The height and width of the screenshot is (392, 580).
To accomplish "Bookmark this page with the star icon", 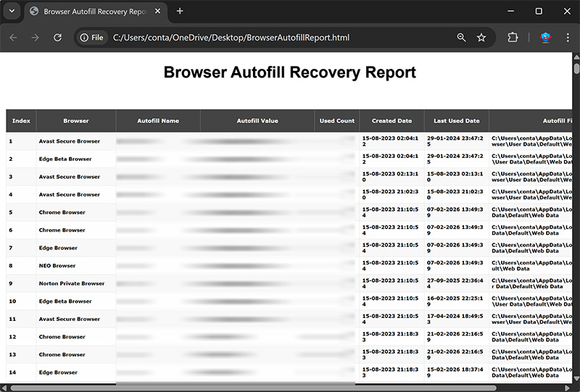I will point(481,38).
